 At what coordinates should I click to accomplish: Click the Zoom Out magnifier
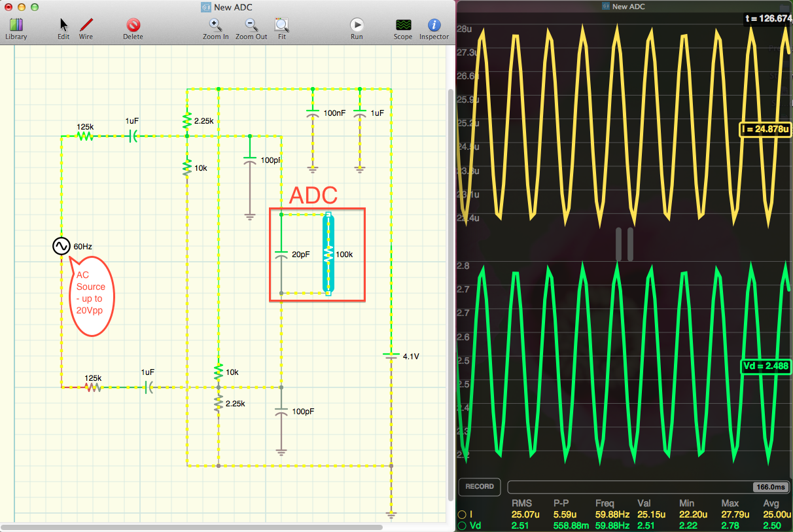click(x=251, y=25)
